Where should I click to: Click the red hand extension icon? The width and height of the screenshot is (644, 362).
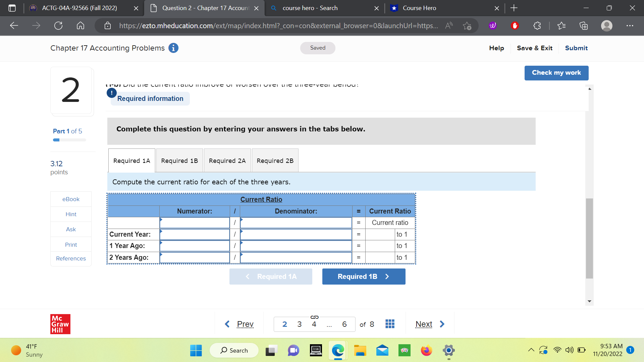[515, 25]
